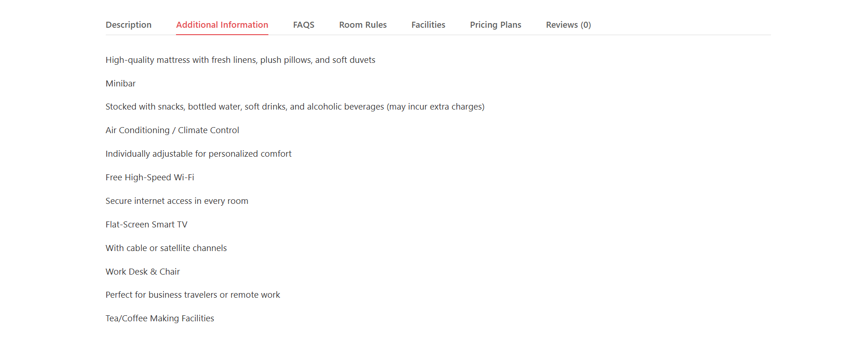The height and width of the screenshot is (337, 868).
Task: Go to the Facilities tab
Action: coord(428,25)
